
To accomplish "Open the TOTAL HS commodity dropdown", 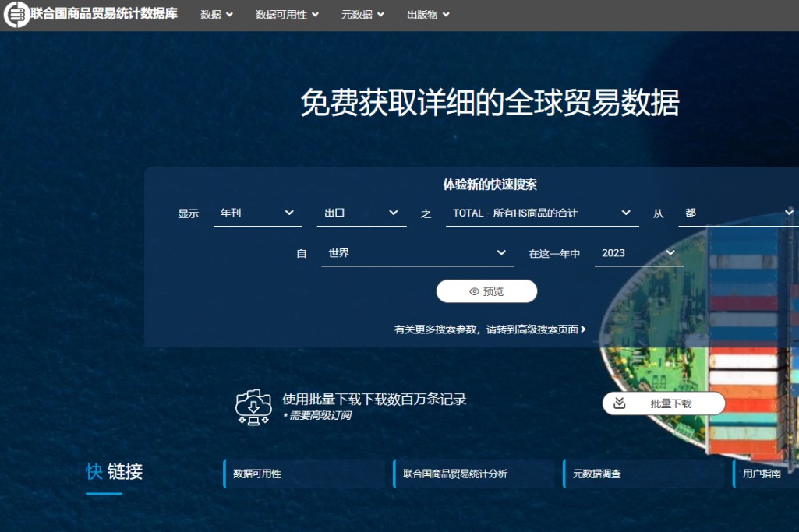I will tap(542, 212).
